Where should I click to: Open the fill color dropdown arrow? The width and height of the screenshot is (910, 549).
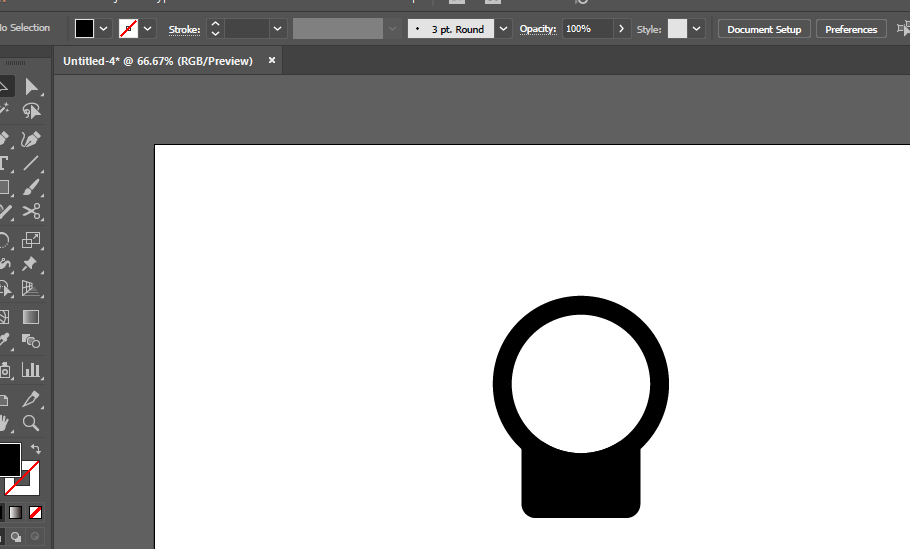(x=104, y=28)
